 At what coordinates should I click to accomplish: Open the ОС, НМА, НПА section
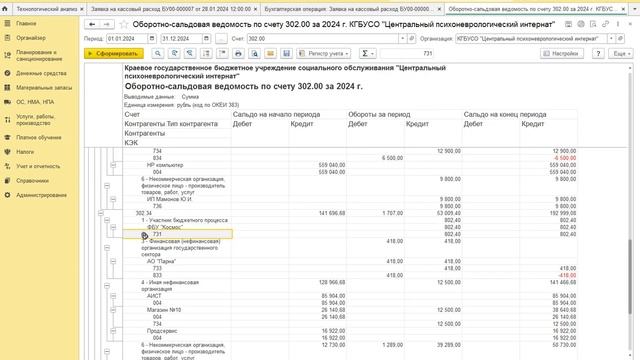[35, 102]
